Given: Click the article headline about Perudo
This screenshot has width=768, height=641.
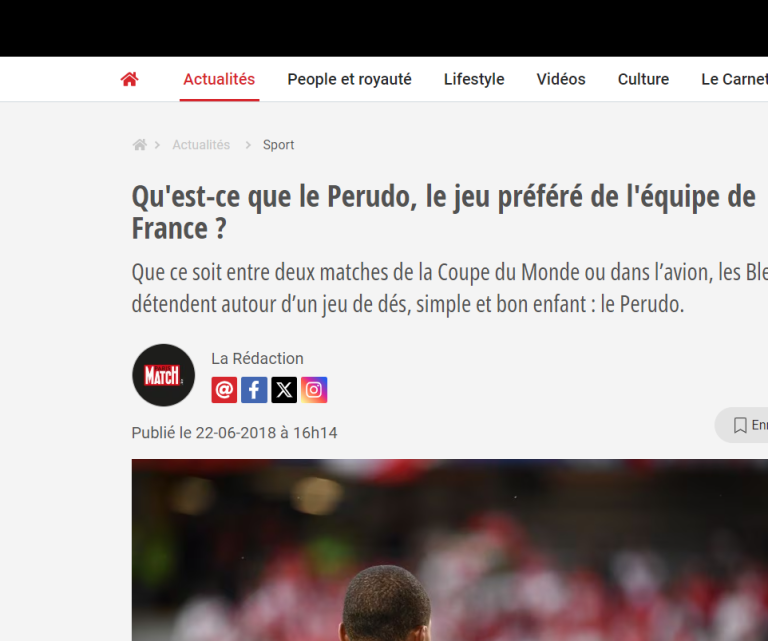Looking at the screenshot, I should click(x=443, y=212).
